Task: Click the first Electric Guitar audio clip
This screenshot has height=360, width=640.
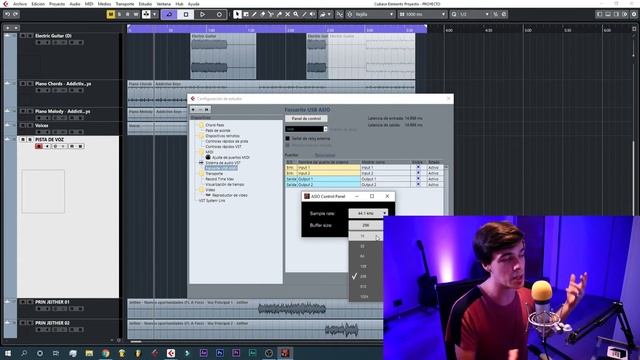Action: (223, 56)
